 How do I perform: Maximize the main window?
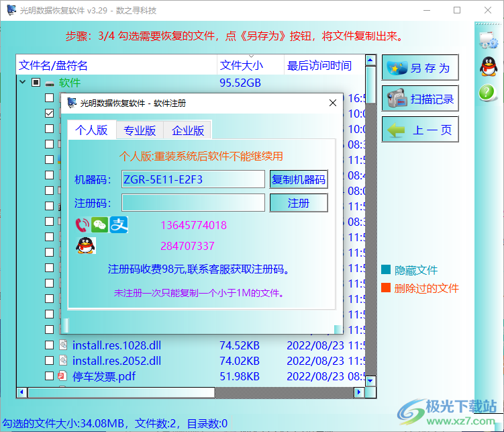coord(457,10)
